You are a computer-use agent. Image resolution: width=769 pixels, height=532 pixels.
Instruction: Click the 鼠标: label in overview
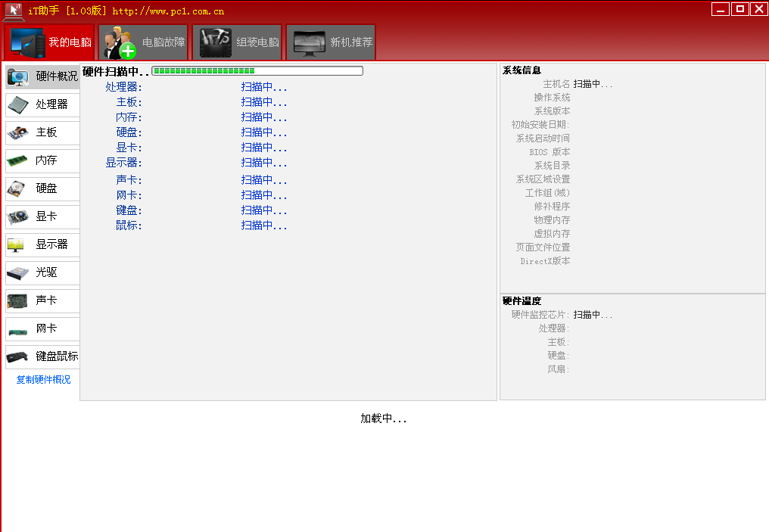[x=129, y=226]
